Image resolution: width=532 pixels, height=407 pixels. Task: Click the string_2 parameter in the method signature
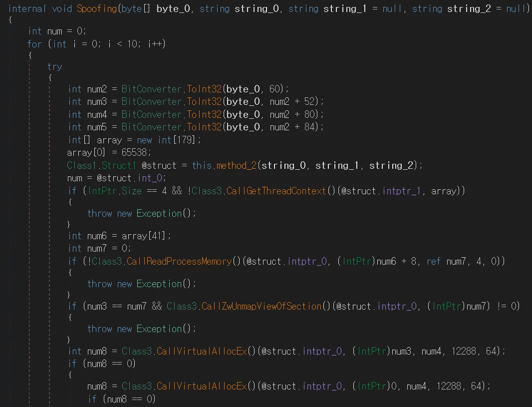[x=469, y=8]
